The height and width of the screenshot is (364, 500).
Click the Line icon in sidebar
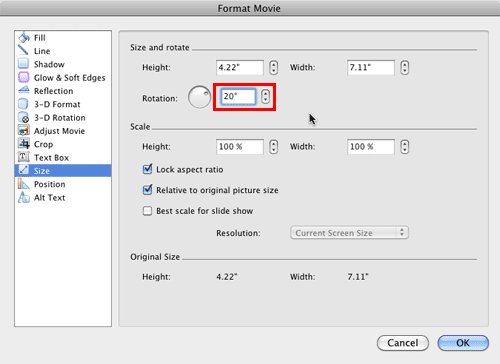(x=23, y=50)
